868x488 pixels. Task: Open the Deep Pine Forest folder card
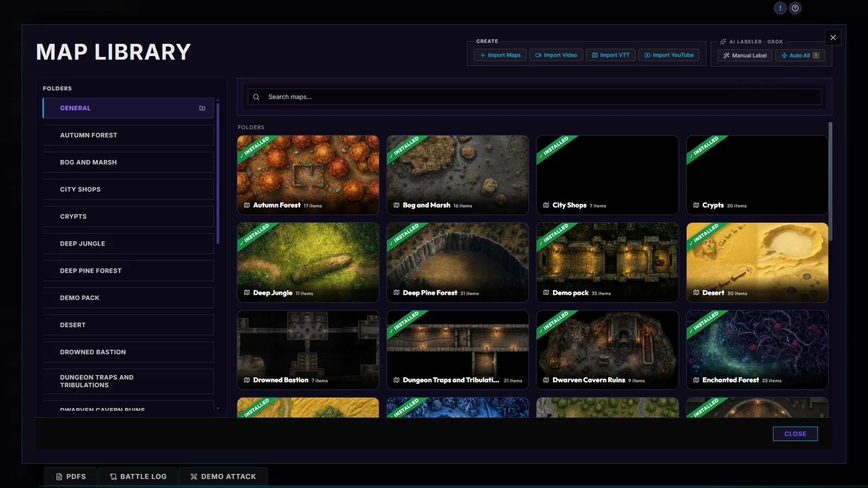coord(458,262)
